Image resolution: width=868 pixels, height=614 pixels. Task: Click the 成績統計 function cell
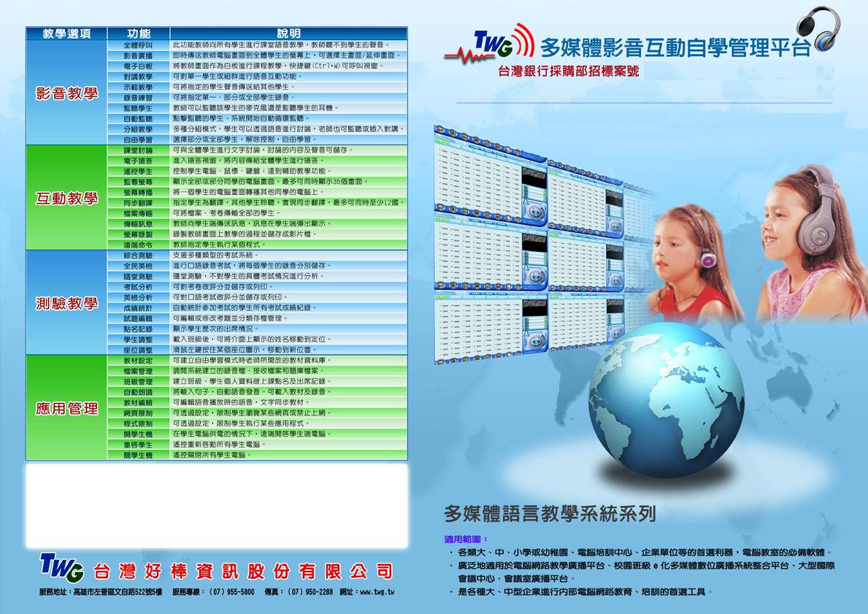138,308
